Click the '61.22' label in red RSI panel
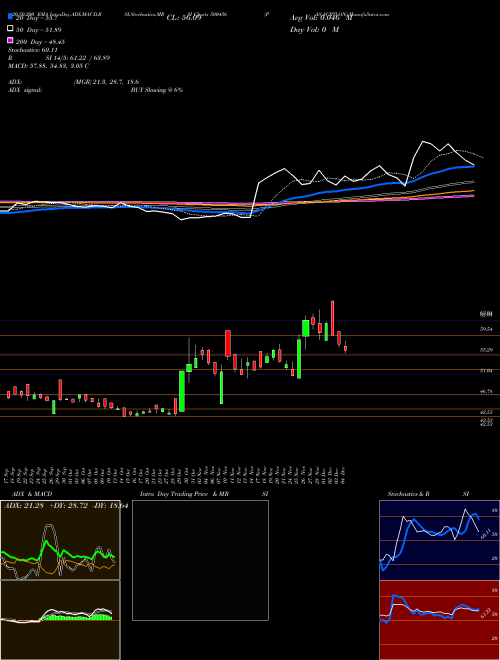The height and width of the screenshot is (660, 500). click(x=484, y=614)
